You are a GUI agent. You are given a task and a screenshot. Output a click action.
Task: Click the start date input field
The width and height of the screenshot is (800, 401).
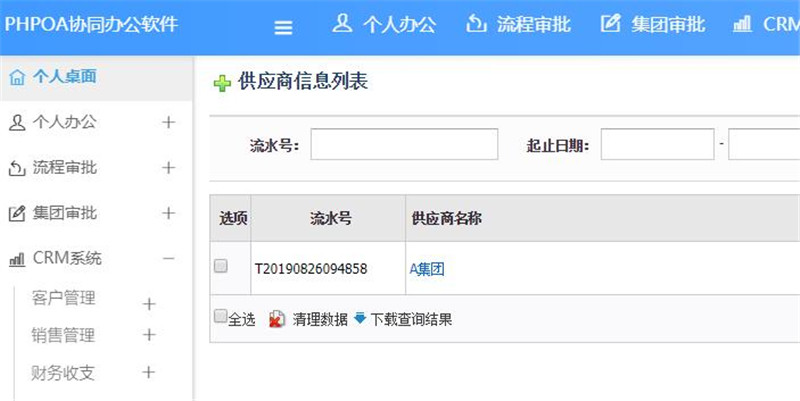click(x=657, y=144)
